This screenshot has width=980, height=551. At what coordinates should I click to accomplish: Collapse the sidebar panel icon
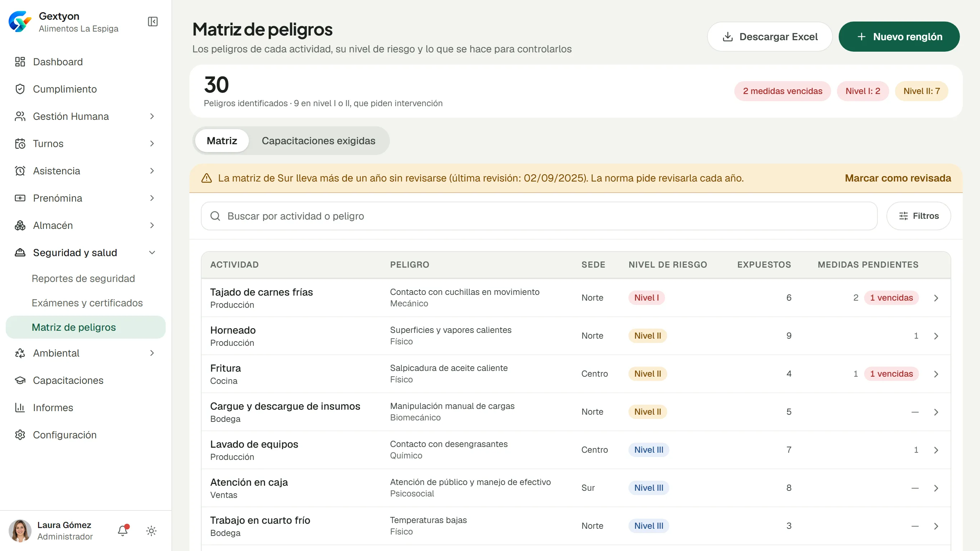[152, 22]
